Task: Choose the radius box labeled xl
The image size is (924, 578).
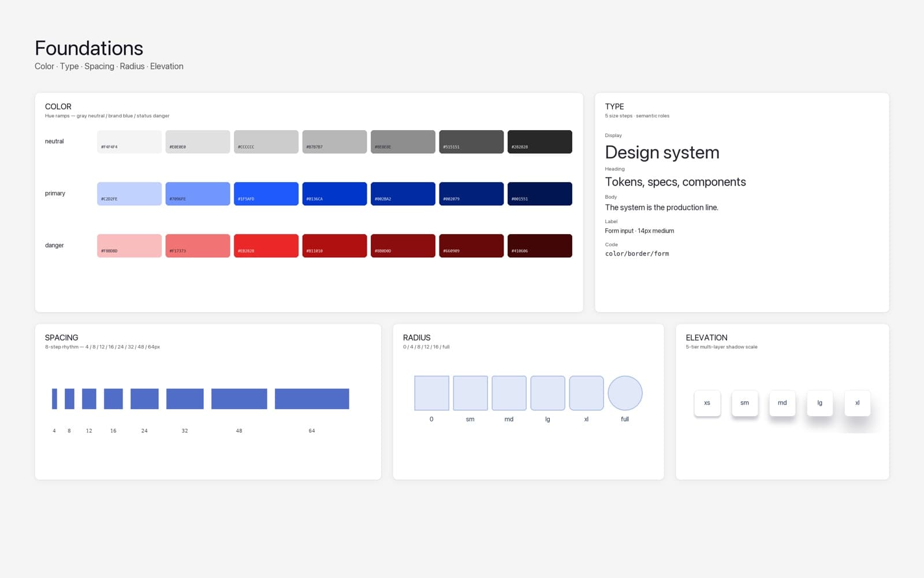Action: coord(587,393)
